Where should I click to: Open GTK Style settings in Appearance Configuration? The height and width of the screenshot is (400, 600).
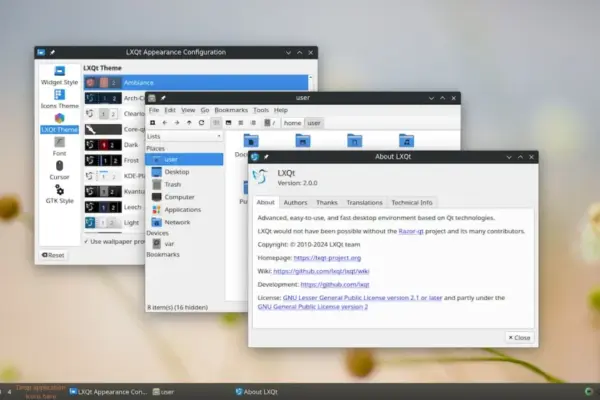tap(59, 194)
